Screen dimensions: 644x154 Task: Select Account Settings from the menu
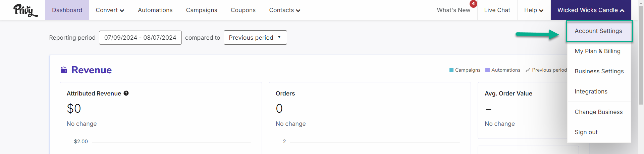[599, 31]
